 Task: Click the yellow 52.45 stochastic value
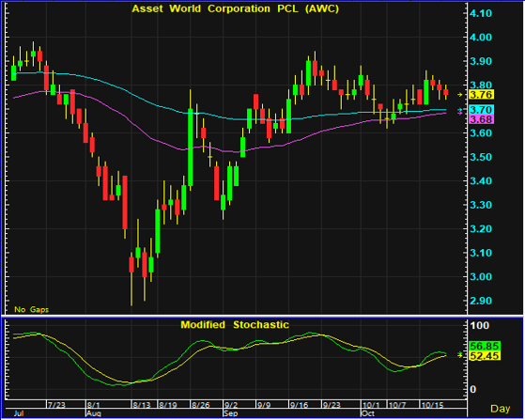tap(485, 355)
